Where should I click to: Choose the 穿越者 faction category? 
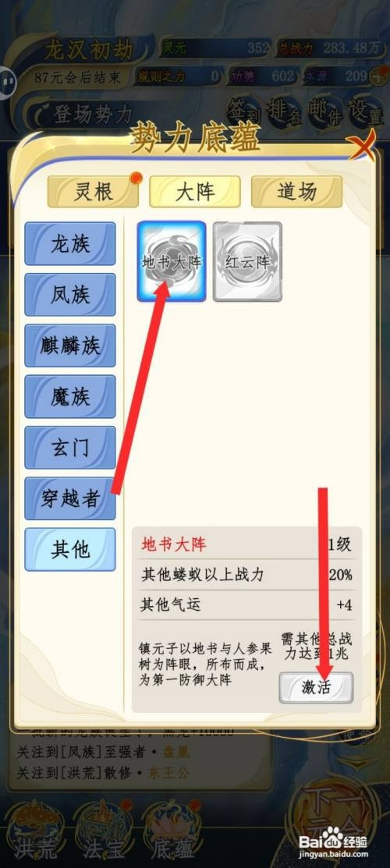[70, 498]
